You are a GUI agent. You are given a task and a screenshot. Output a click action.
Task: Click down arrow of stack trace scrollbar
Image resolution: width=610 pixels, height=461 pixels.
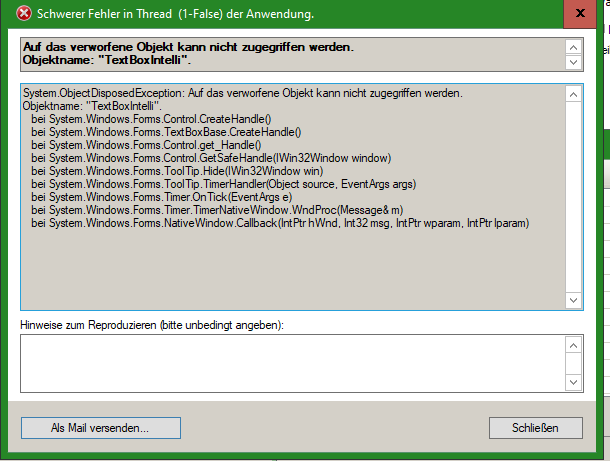point(573,300)
